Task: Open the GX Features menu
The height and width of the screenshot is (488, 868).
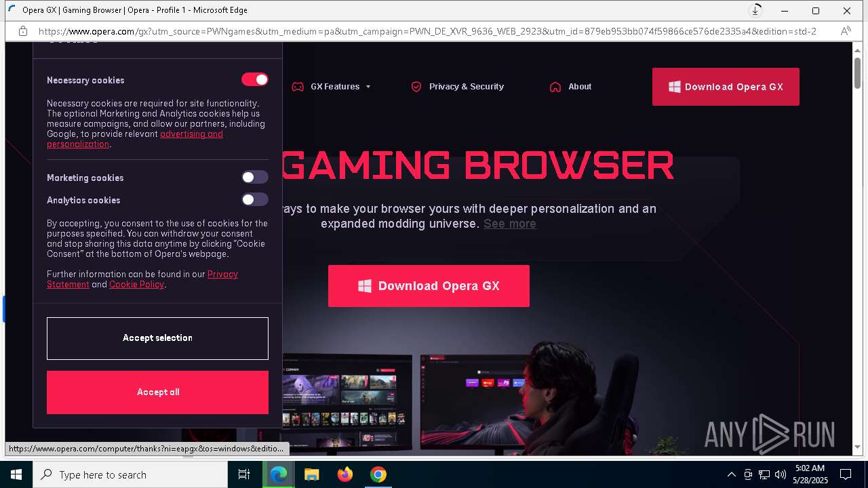Action: [x=335, y=87]
